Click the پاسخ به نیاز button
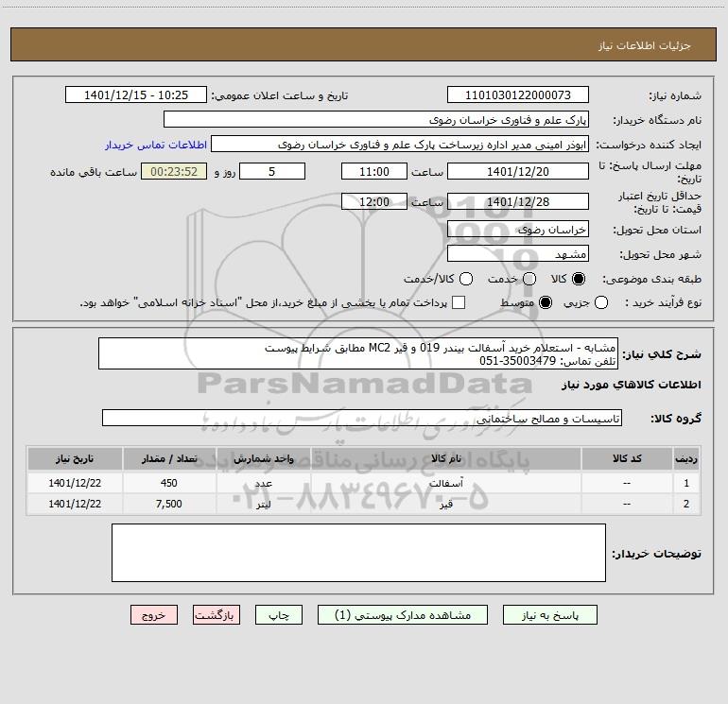 click(x=549, y=615)
